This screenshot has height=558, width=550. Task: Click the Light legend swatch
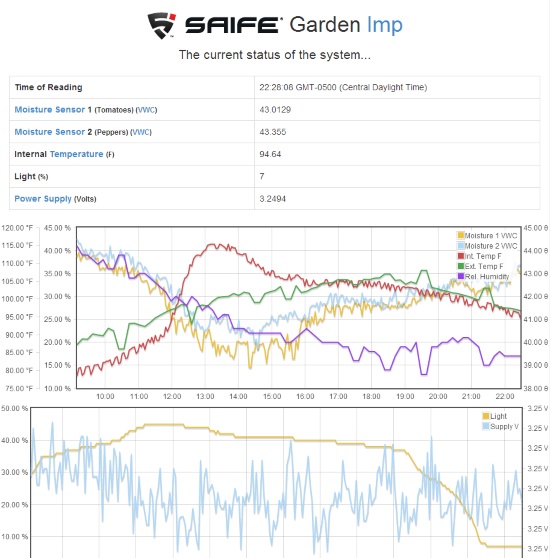pos(486,416)
